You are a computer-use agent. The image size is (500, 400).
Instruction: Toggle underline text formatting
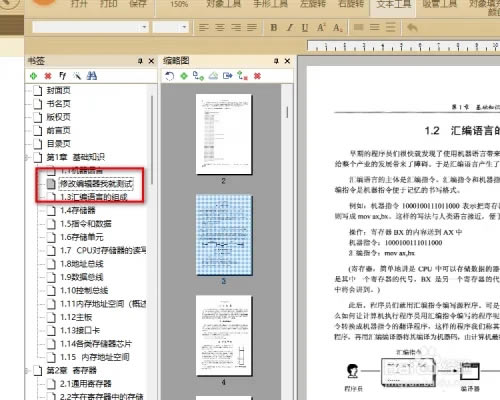click(x=305, y=28)
